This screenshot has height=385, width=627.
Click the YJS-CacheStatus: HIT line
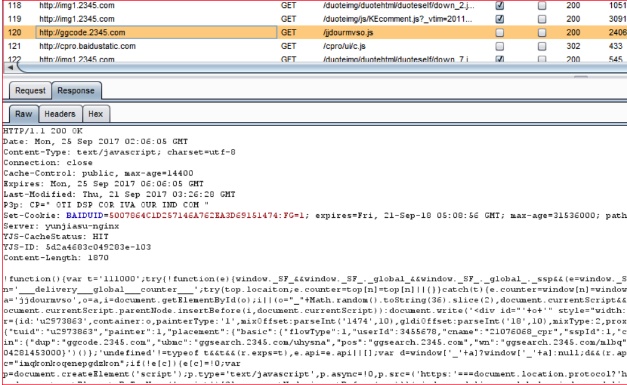[56, 237]
